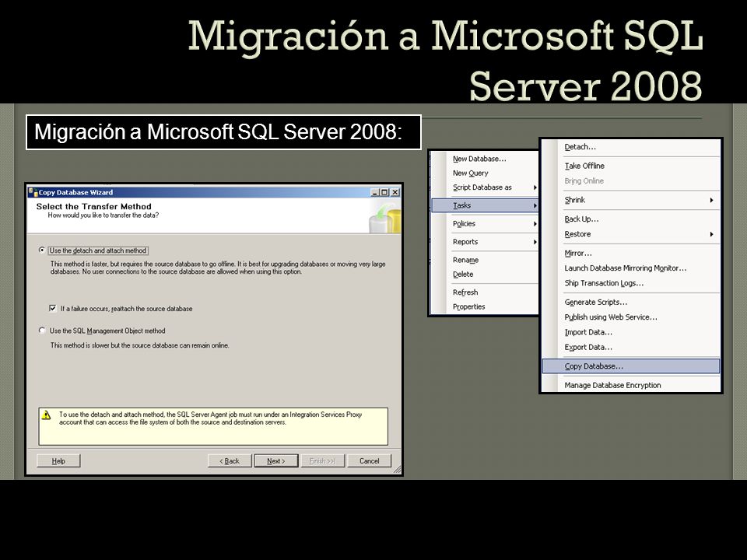The height and width of the screenshot is (560, 747).
Task: Click the disabled Finish >>| button
Action: tap(322, 460)
